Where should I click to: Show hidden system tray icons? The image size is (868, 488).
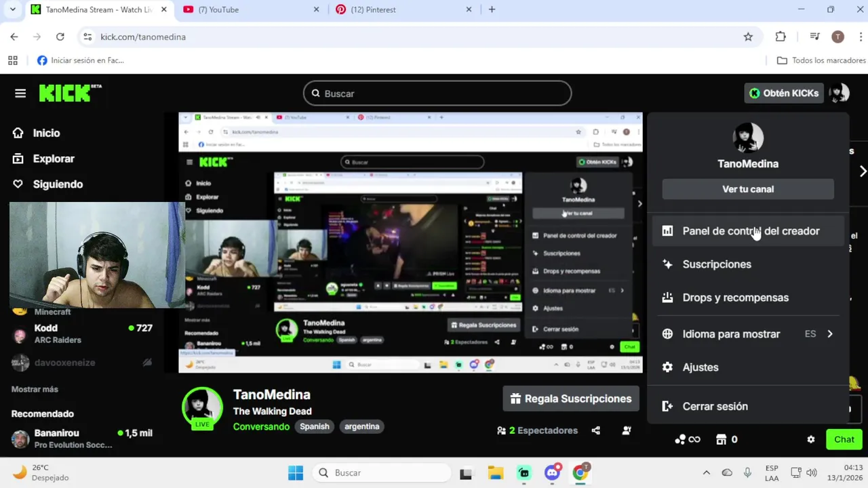click(x=706, y=473)
